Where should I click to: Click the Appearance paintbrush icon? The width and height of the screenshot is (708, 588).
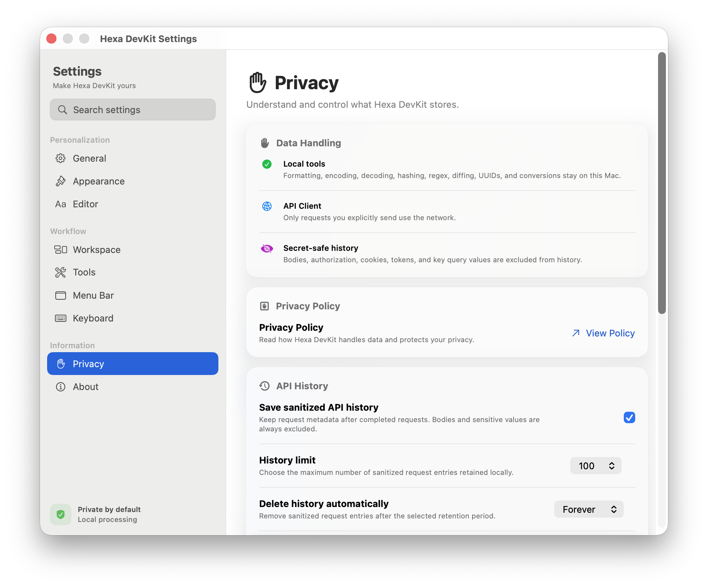(x=61, y=181)
